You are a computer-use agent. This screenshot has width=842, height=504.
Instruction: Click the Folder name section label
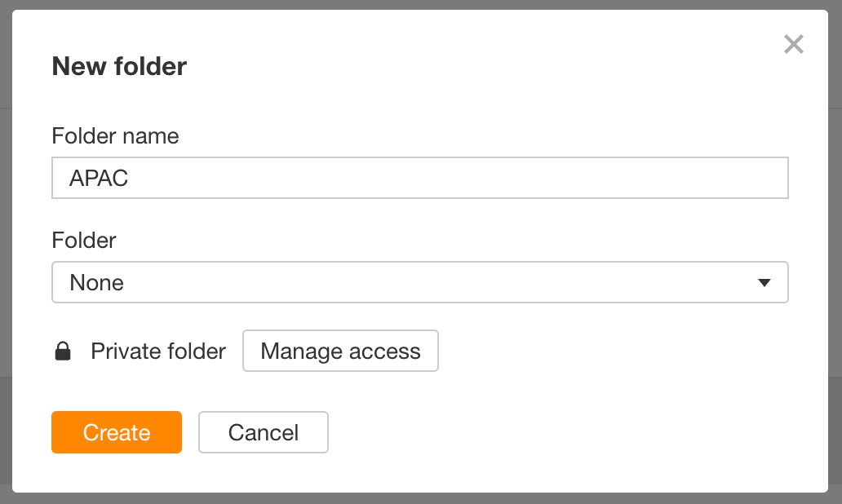[x=115, y=136]
